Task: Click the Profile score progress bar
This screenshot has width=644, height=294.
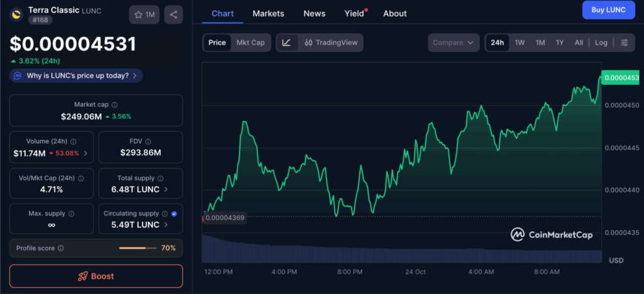Action: coord(137,248)
